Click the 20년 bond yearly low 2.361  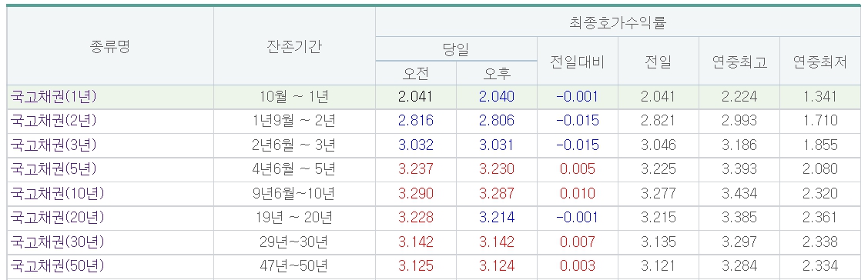click(820, 218)
